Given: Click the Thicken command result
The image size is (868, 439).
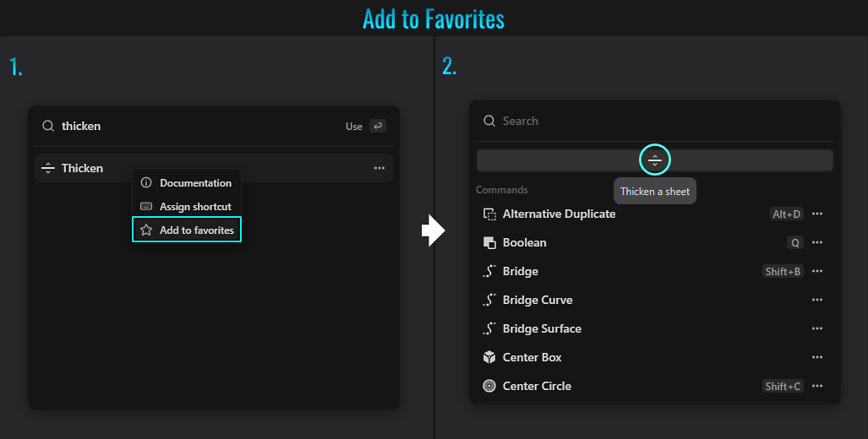Looking at the screenshot, I should 214,168.
